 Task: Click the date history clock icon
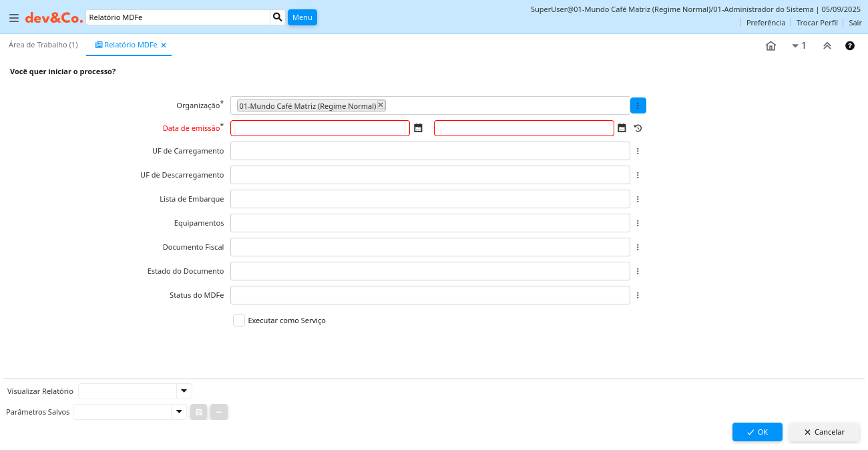(x=638, y=128)
